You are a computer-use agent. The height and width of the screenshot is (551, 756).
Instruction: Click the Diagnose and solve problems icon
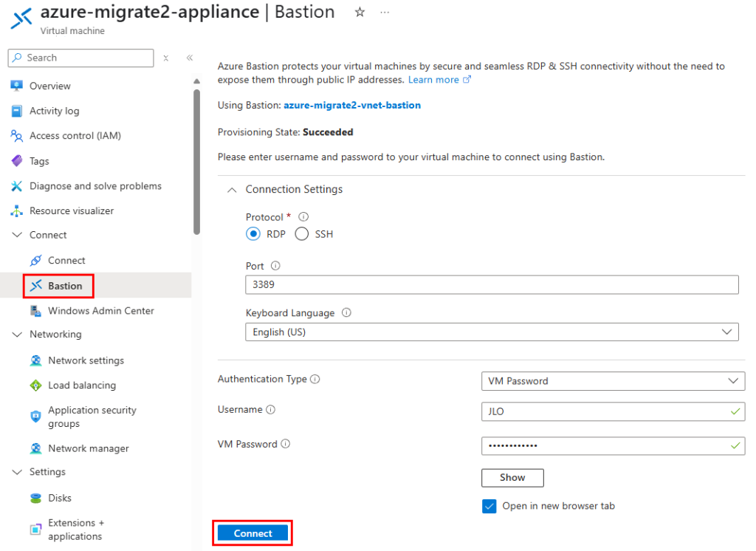click(x=16, y=185)
